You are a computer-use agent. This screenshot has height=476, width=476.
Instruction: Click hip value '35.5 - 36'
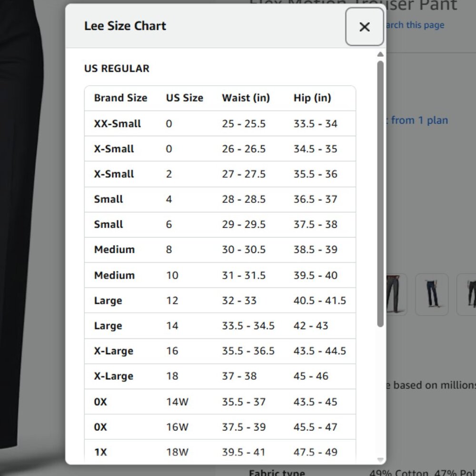pyautogui.click(x=316, y=174)
